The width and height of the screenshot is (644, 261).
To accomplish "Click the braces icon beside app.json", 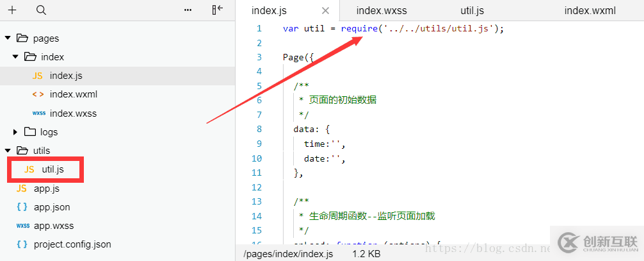I will click(22, 207).
